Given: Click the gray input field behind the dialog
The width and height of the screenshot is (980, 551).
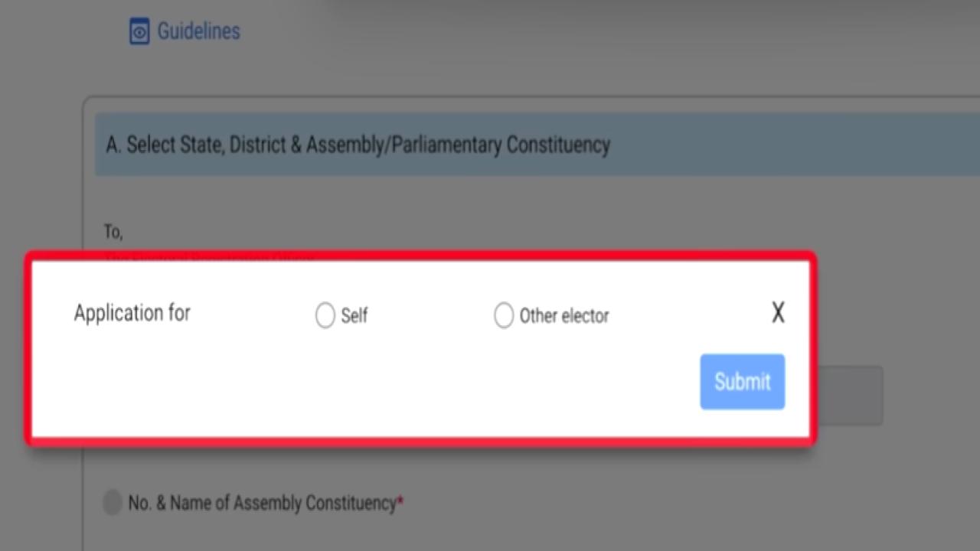Looking at the screenshot, I should (x=850, y=395).
